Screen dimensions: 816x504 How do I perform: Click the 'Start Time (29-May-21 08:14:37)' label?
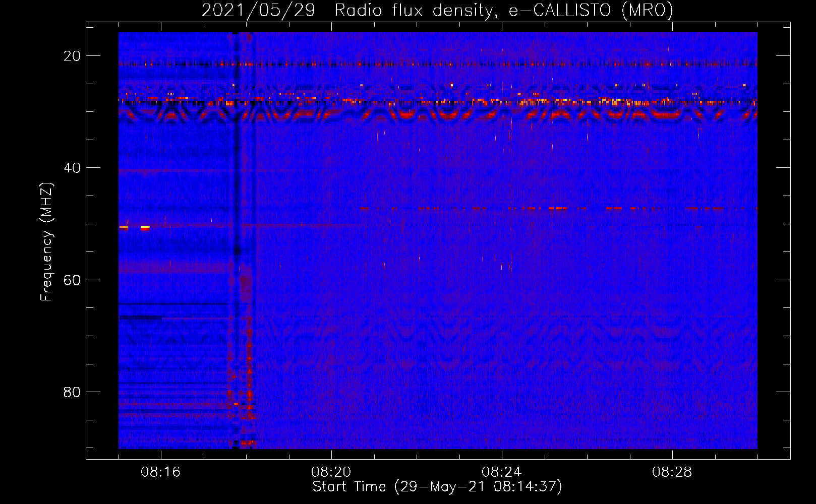(x=437, y=487)
